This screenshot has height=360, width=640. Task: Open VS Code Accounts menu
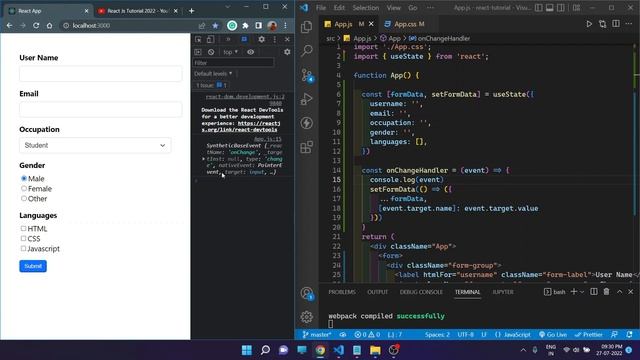point(307,293)
